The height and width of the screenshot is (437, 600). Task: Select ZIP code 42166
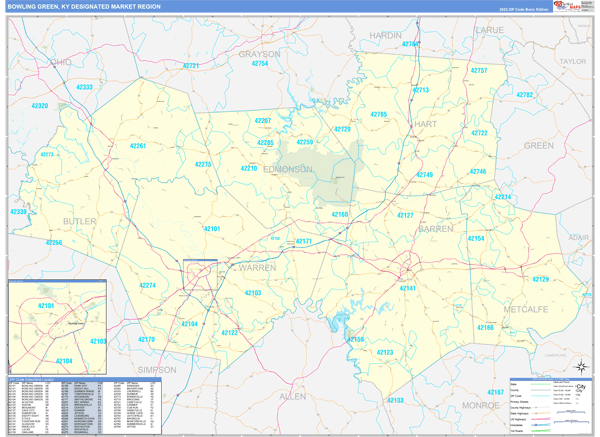[x=485, y=328]
